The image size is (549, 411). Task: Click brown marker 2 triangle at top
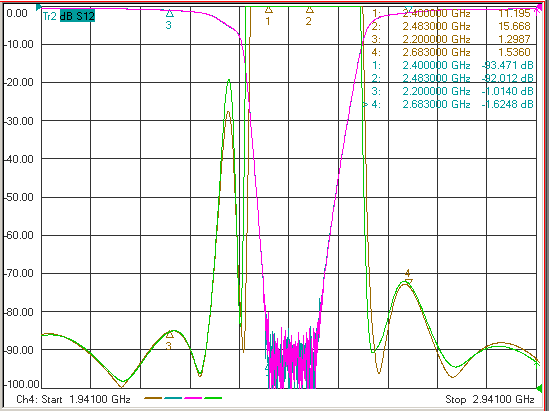[x=309, y=10]
